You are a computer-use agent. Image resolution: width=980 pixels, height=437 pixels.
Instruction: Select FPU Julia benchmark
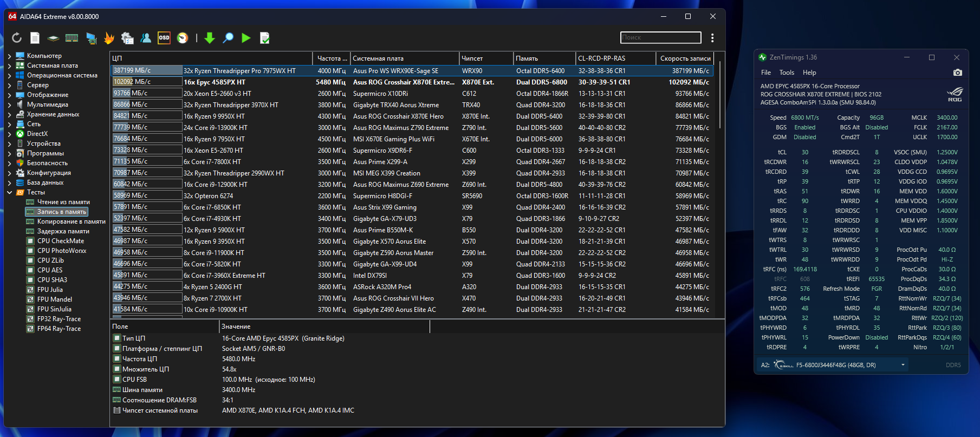(50, 290)
